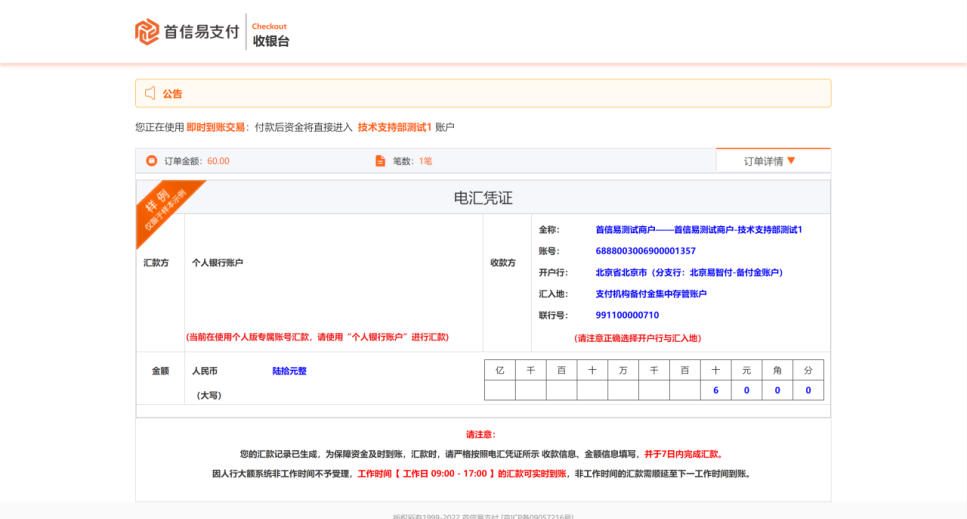Click the orange triangle next to 订单详情
Screen dimensions: 967x519
791,161
